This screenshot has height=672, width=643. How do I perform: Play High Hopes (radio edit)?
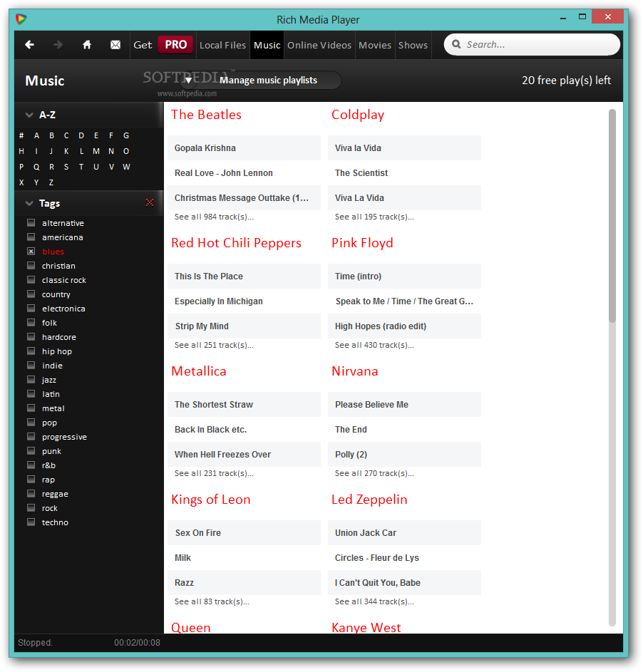404,326
